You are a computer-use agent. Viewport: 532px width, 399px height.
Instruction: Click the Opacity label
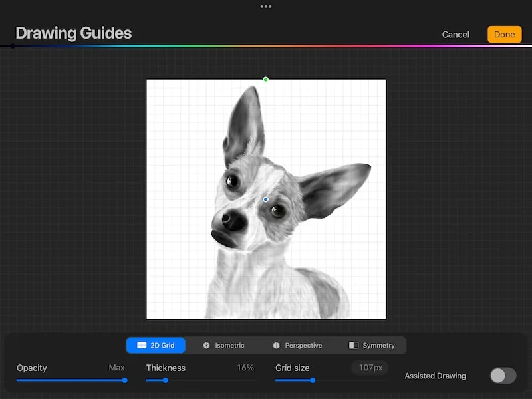31,368
